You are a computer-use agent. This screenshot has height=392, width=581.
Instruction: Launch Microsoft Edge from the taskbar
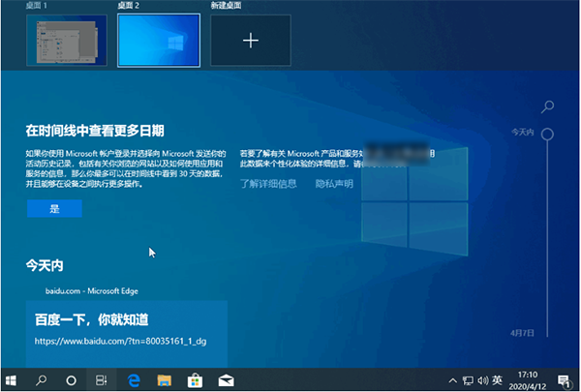click(x=133, y=380)
